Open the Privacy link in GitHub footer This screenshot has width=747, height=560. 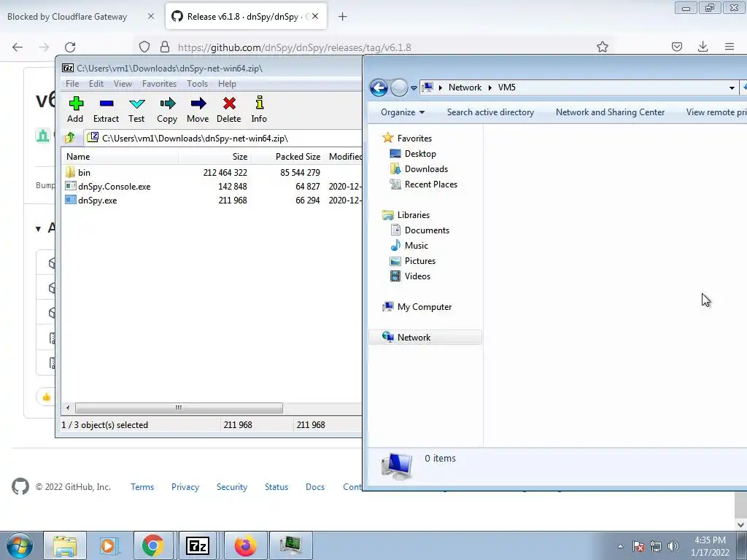pyautogui.click(x=185, y=487)
